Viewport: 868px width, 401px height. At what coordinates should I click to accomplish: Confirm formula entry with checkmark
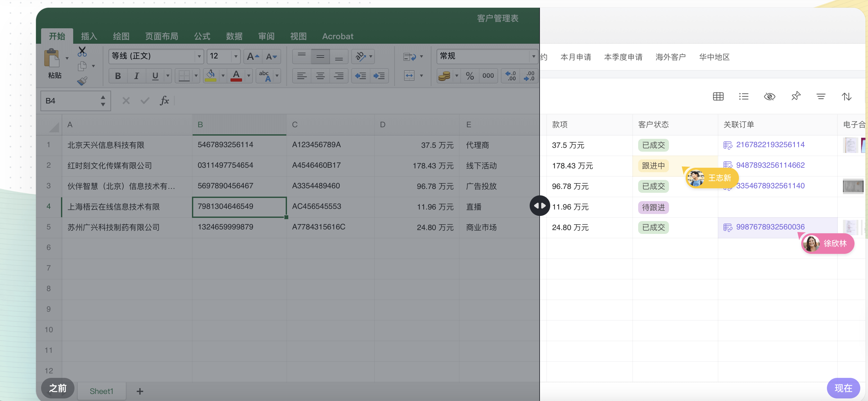[x=145, y=101]
